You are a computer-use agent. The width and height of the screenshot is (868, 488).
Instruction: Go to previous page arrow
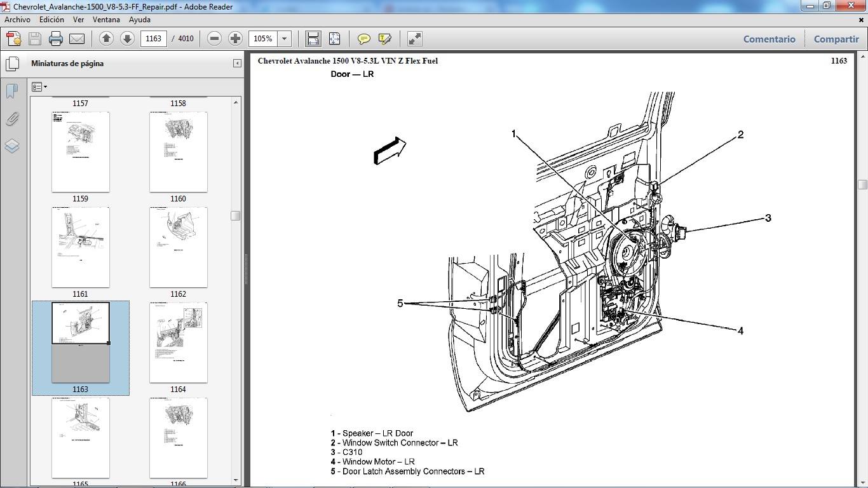106,39
